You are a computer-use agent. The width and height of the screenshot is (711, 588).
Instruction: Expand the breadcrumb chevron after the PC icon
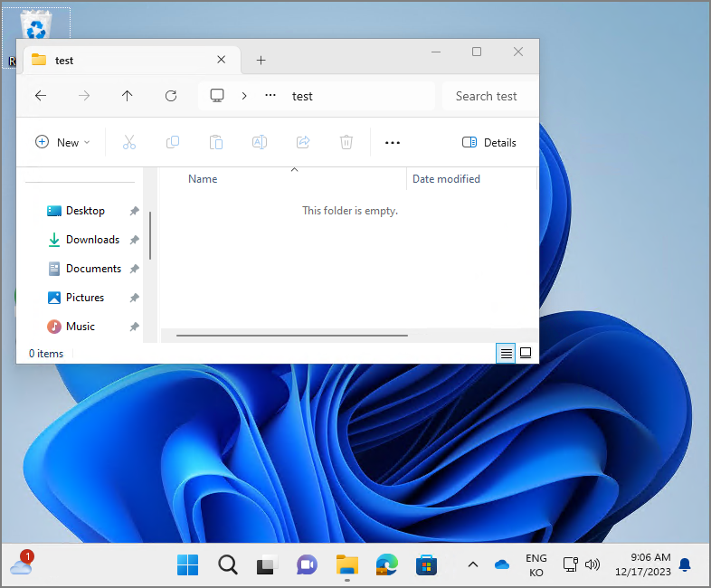tap(244, 96)
